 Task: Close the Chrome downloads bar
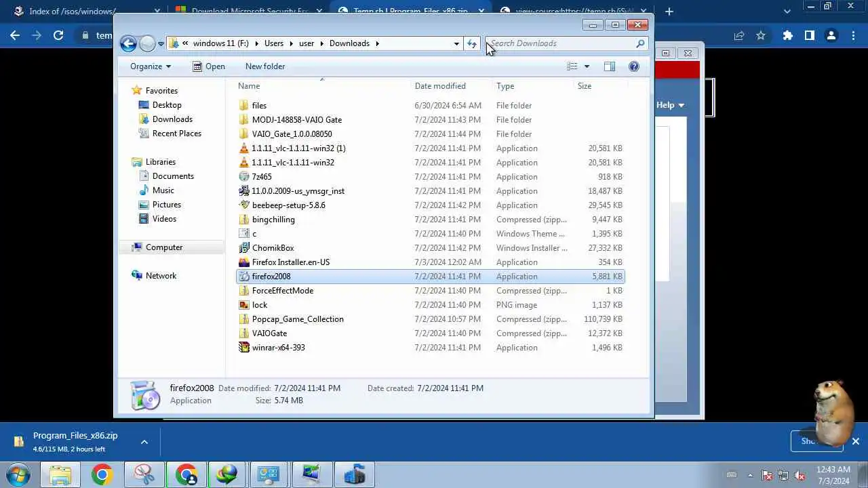click(x=856, y=441)
